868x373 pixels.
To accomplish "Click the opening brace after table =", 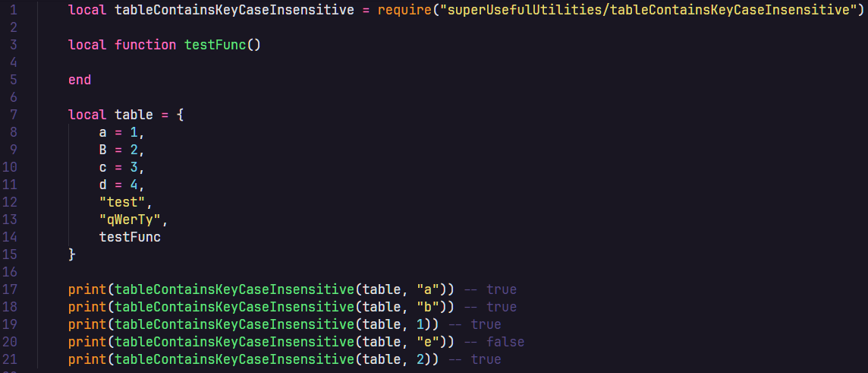I will [180, 115].
